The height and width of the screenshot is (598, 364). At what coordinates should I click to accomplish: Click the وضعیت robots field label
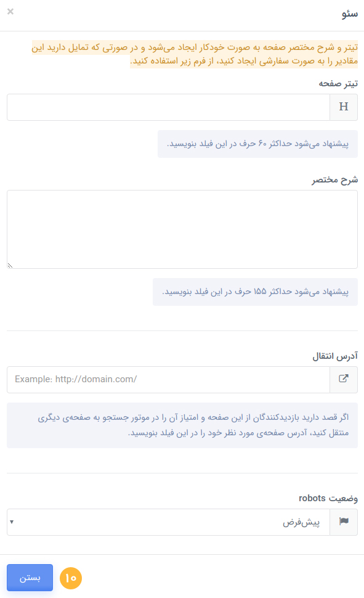pyautogui.click(x=328, y=498)
